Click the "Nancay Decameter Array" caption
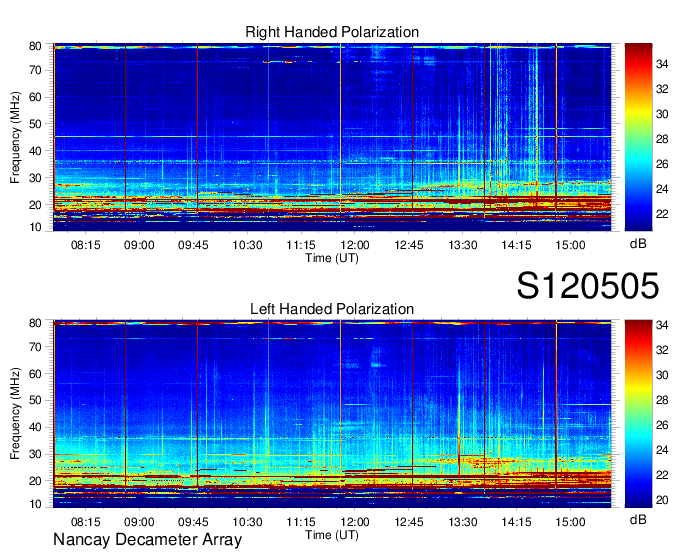Viewport: 680px width, 552px height. [147, 540]
